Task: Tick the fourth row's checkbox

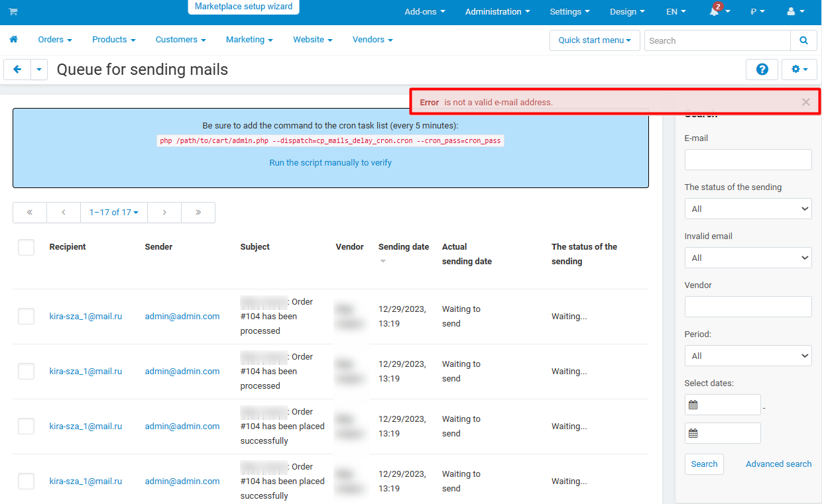Action: pos(26,481)
